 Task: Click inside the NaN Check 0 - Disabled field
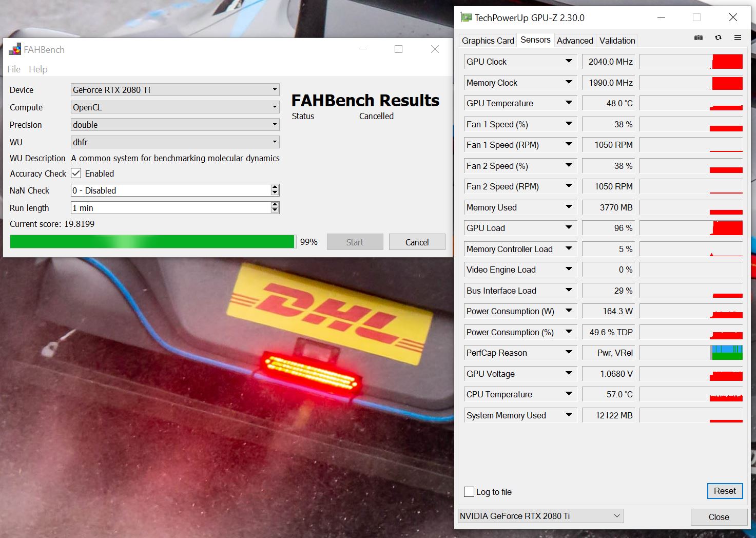(x=170, y=190)
